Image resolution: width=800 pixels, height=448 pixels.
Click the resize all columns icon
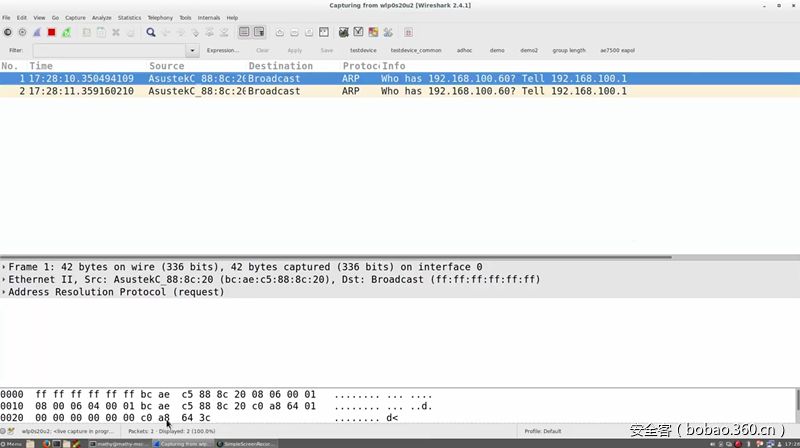324,32
